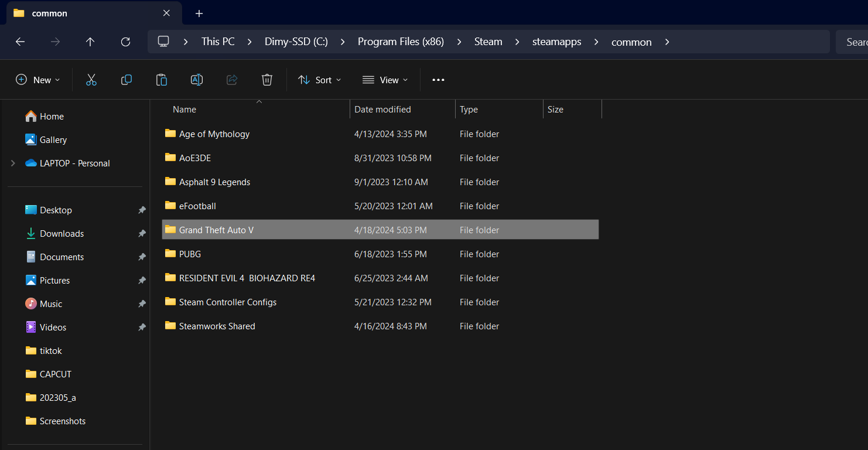
Task: Open a new File Explorer tab
Action: click(198, 13)
